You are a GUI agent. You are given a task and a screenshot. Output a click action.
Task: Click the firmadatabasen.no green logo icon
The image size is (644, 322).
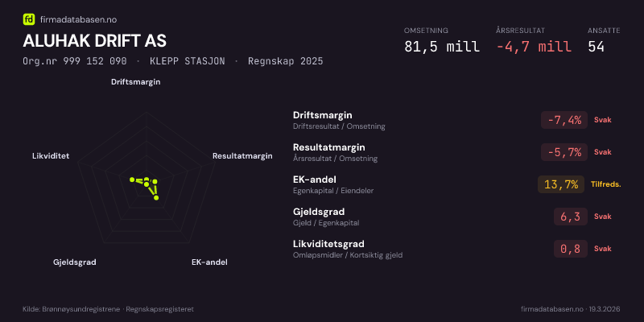click(x=29, y=19)
